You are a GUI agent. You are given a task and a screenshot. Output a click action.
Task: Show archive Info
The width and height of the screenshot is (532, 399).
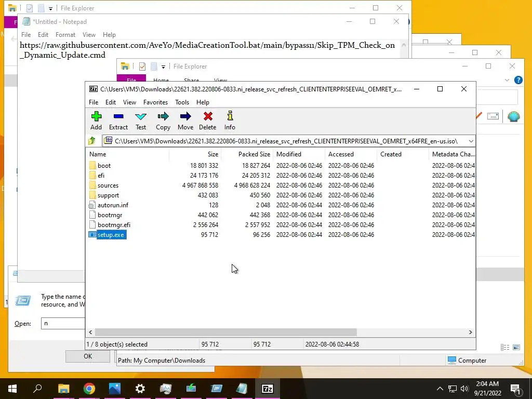230,121
